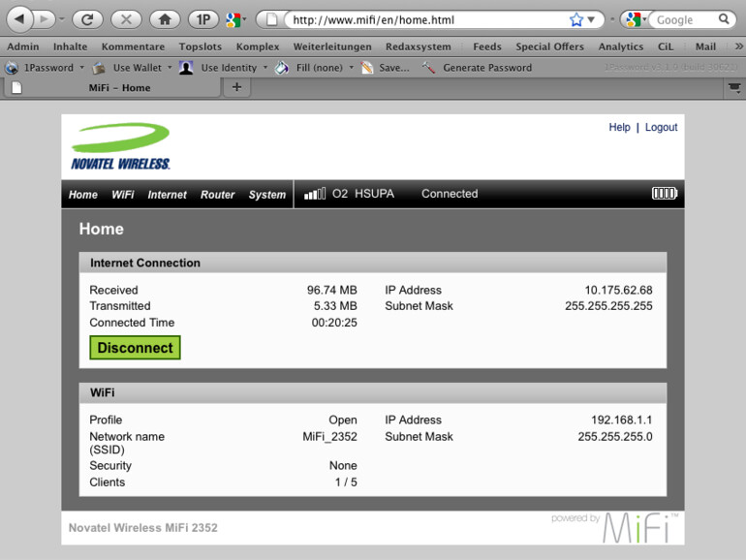The height and width of the screenshot is (560, 746).
Task: Bookmark page with the star icon
Action: (x=576, y=20)
